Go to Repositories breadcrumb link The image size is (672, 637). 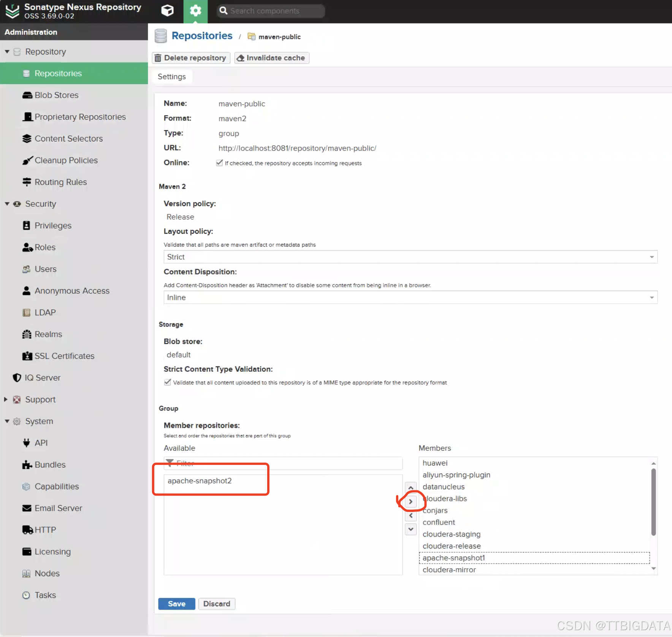pos(202,36)
